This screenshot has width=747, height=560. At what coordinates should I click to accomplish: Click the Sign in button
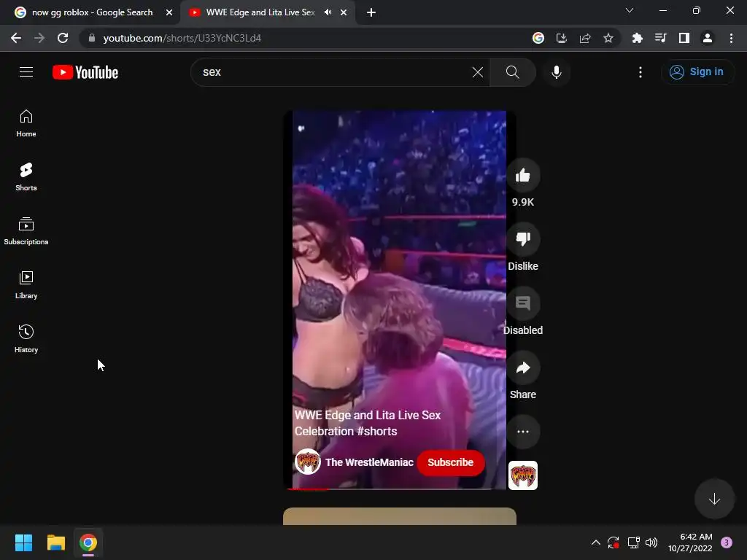point(697,72)
